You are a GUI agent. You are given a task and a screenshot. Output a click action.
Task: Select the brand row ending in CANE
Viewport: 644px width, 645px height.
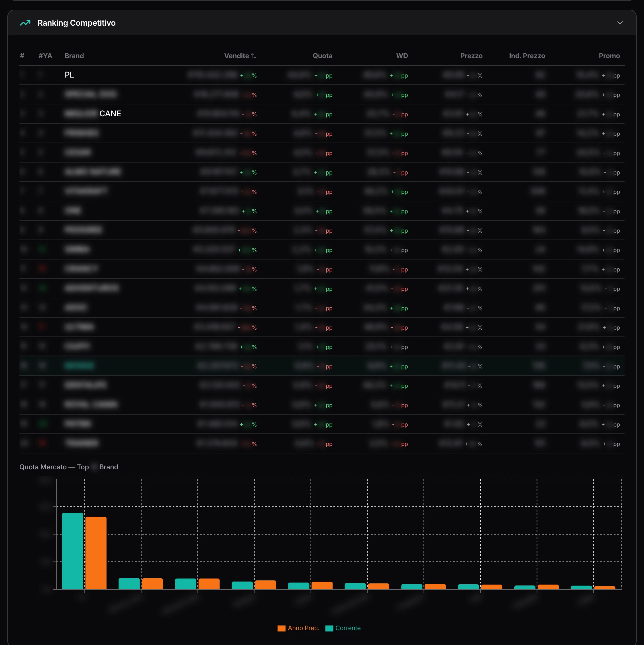pos(322,114)
